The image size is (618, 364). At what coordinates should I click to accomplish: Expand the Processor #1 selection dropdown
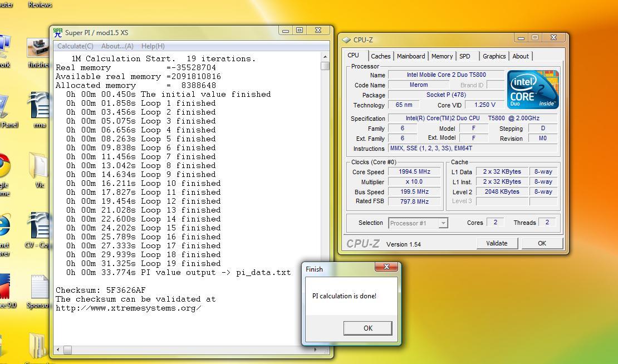coord(443,223)
